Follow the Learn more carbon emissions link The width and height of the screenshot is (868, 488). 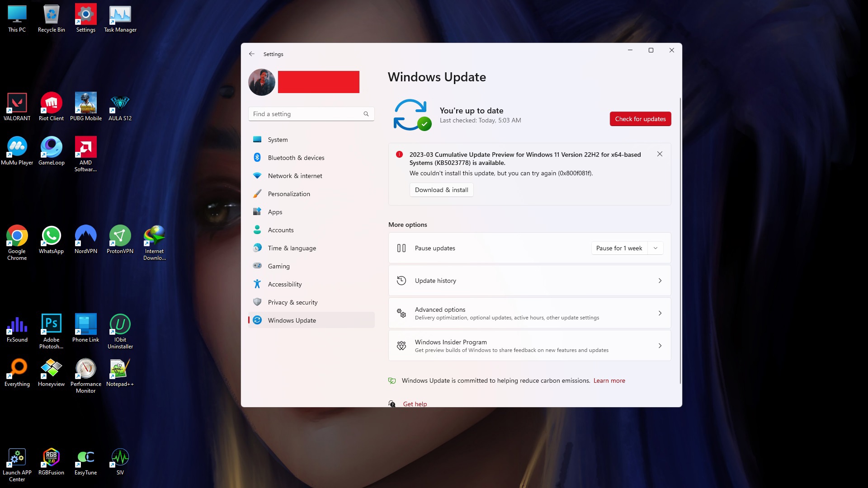pyautogui.click(x=609, y=380)
